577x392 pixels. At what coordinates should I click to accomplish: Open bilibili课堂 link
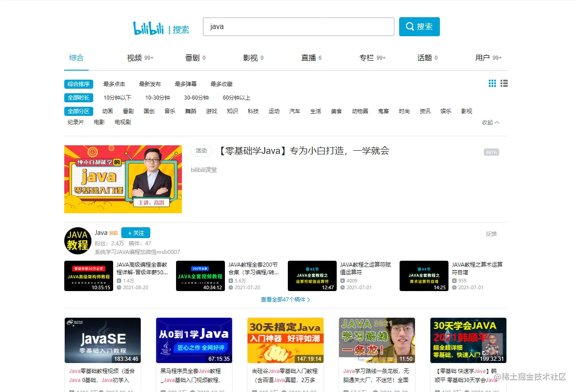click(x=204, y=170)
